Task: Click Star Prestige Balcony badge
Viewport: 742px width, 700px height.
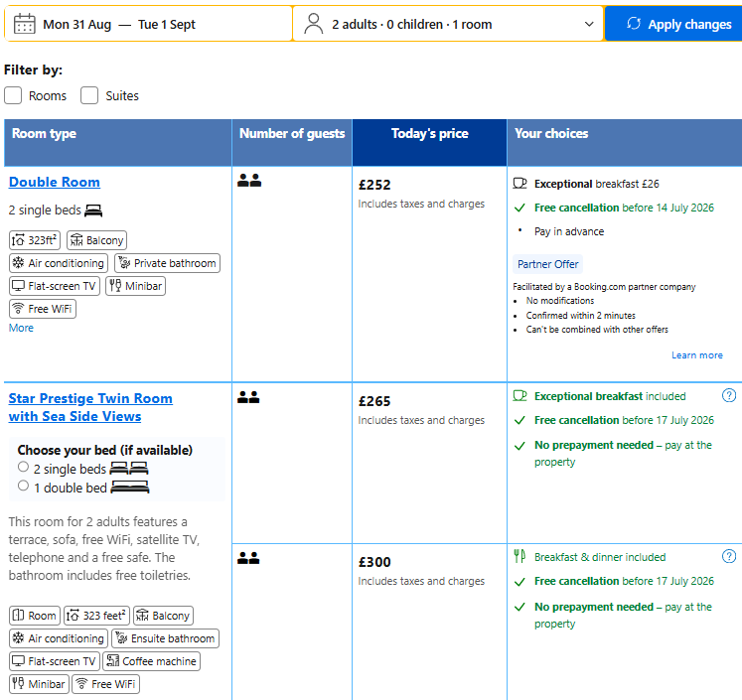Action: tap(163, 616)
